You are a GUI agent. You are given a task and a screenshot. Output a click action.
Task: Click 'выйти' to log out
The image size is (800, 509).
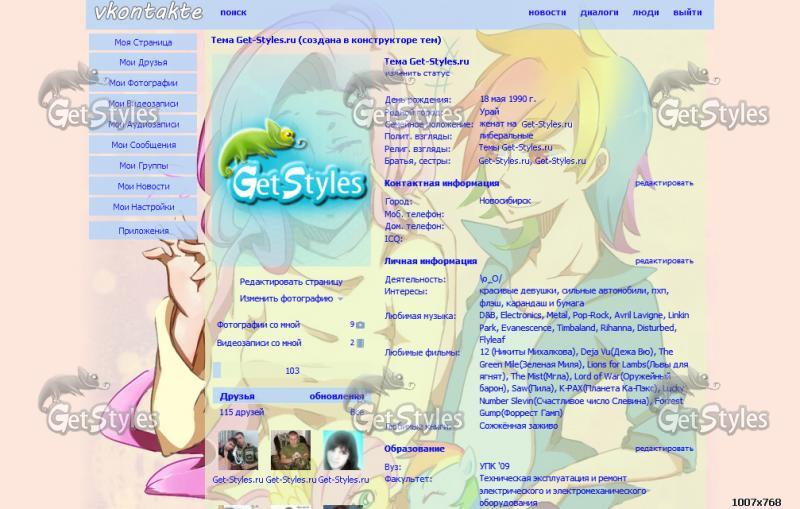[687, 13]
